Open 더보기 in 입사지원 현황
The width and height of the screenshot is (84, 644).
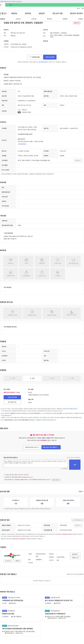pyautogui.click(x=81, y=492)
